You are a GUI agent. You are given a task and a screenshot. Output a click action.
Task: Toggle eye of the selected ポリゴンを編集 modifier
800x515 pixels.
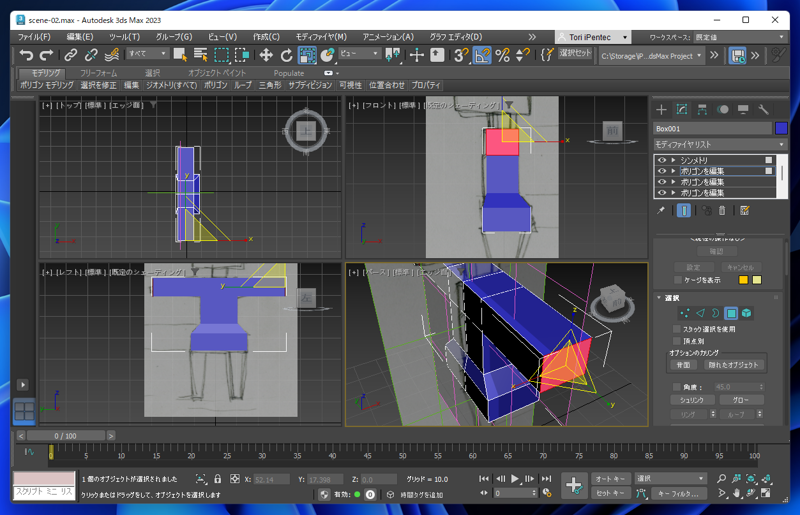coord(662,171)
